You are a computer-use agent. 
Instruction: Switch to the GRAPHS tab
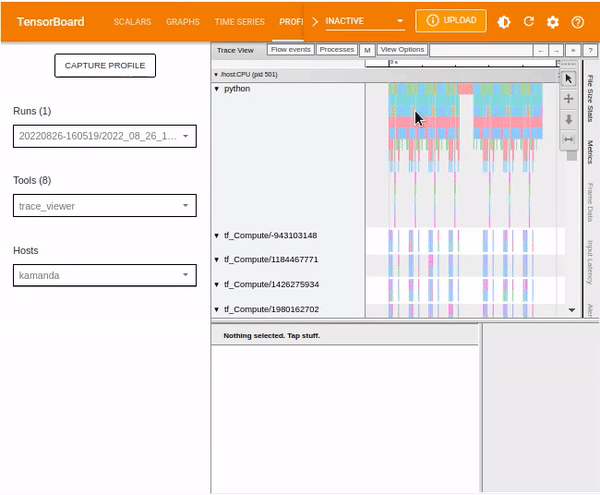coord(183,22)
